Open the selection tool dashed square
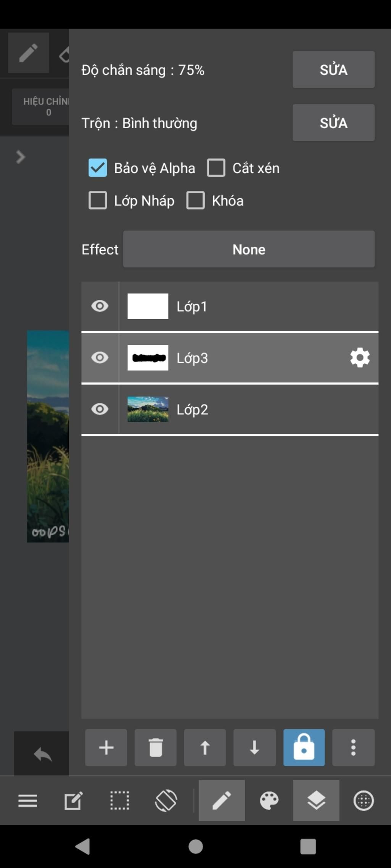This screenshot has width=391, height=868. click(x=120, y=800)
